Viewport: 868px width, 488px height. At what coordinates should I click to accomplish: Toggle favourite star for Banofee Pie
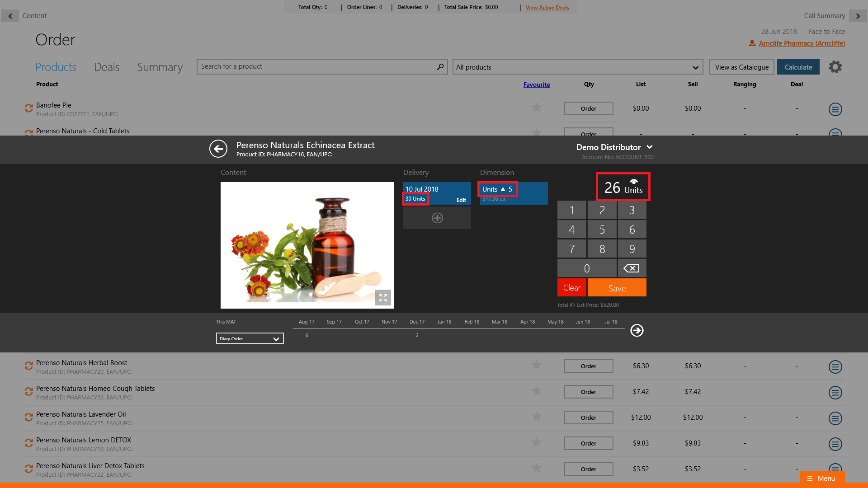coord(537,108)
